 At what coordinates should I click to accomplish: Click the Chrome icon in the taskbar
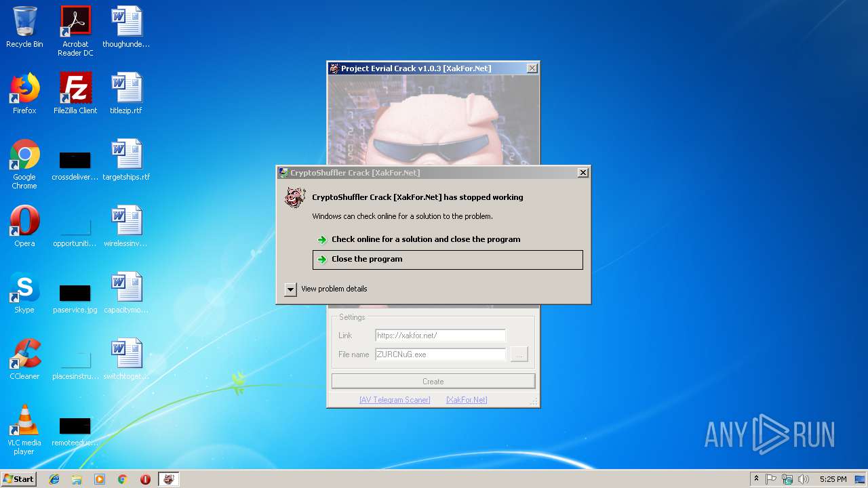click(122, 479)
